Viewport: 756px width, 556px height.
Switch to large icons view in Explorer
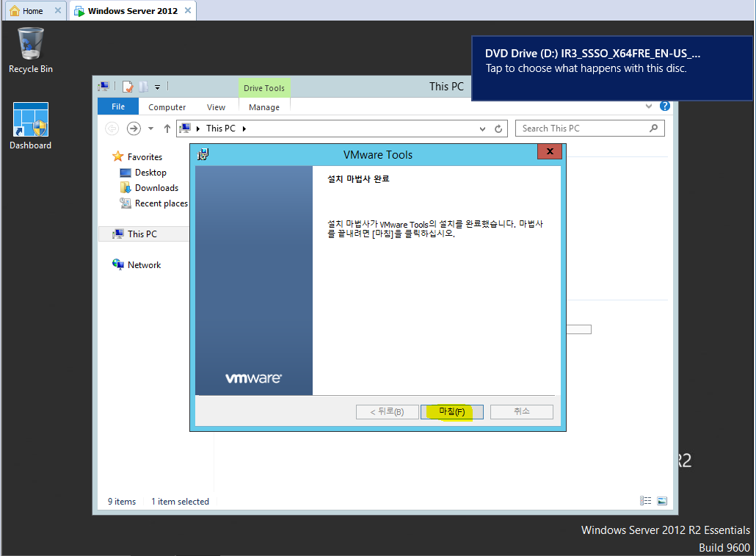(662, 501)
